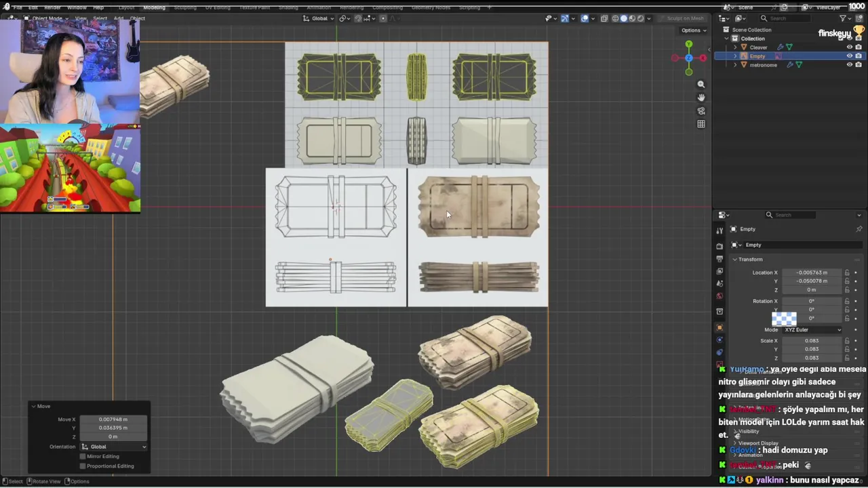This screenshot has width=868, height=488.
Task: Expand the Cleaver object in outliner
Action: (x=735, y=47)
